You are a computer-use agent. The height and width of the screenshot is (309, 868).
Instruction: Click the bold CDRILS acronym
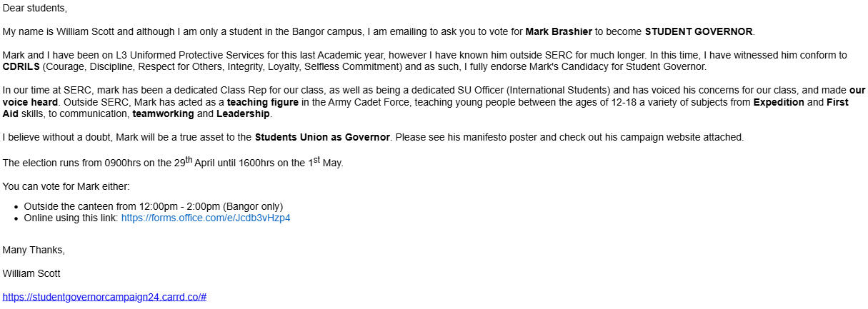[x=21, y=67]
